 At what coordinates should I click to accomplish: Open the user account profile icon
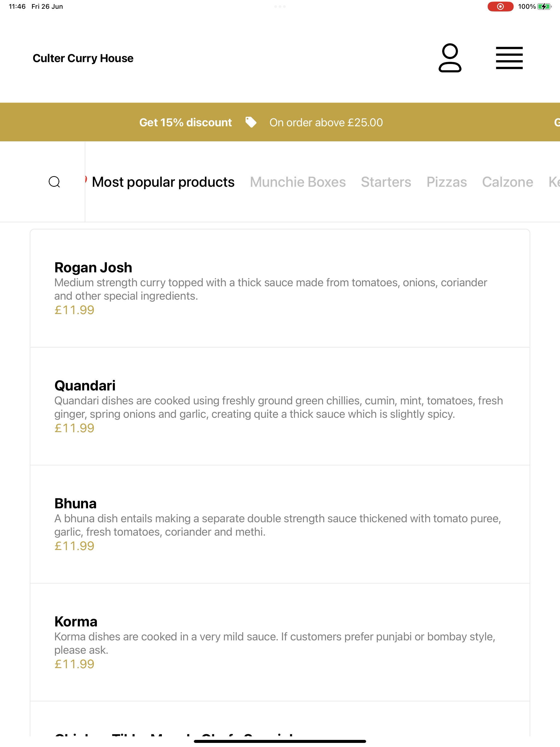pyautogui.click(x=450, y=58)
